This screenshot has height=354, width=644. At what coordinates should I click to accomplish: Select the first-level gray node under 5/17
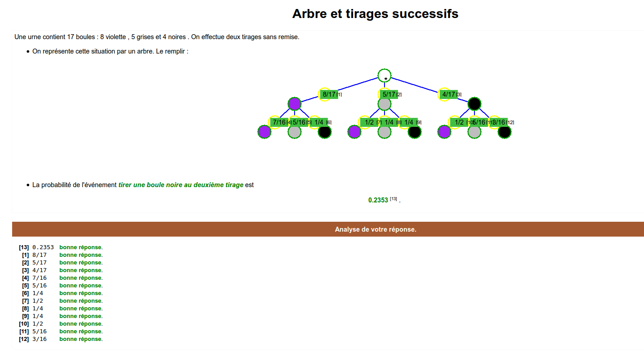(384, 104)
